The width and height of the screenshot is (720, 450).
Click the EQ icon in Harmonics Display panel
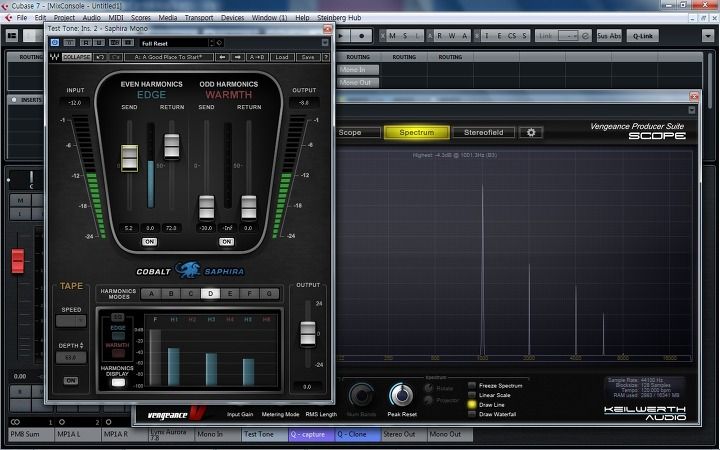[118, 317]
